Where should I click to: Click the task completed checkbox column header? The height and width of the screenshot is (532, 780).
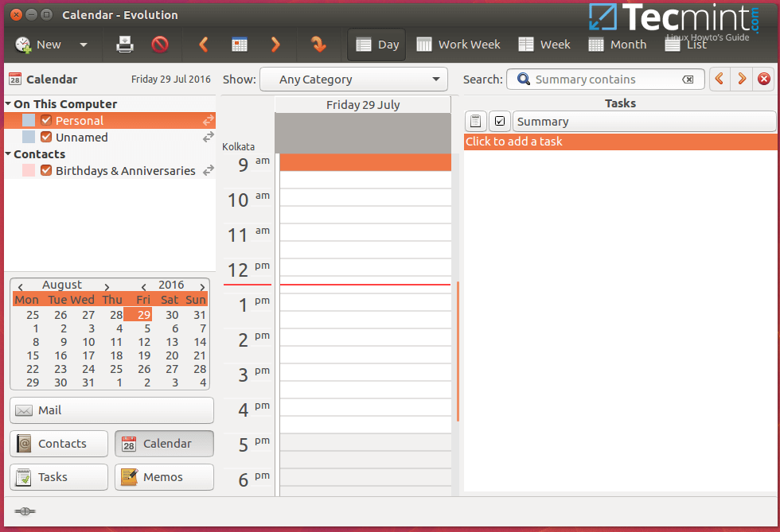pos(500,122)
